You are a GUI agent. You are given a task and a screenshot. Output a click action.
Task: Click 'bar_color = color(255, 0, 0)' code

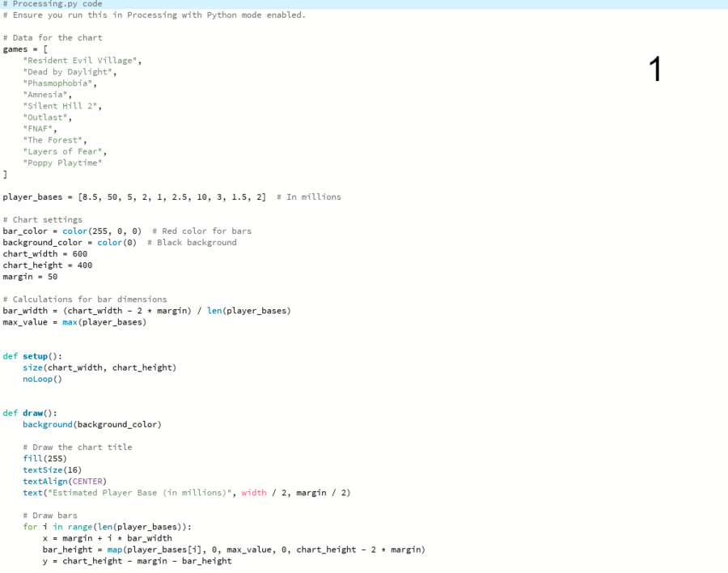pos(72,231)
